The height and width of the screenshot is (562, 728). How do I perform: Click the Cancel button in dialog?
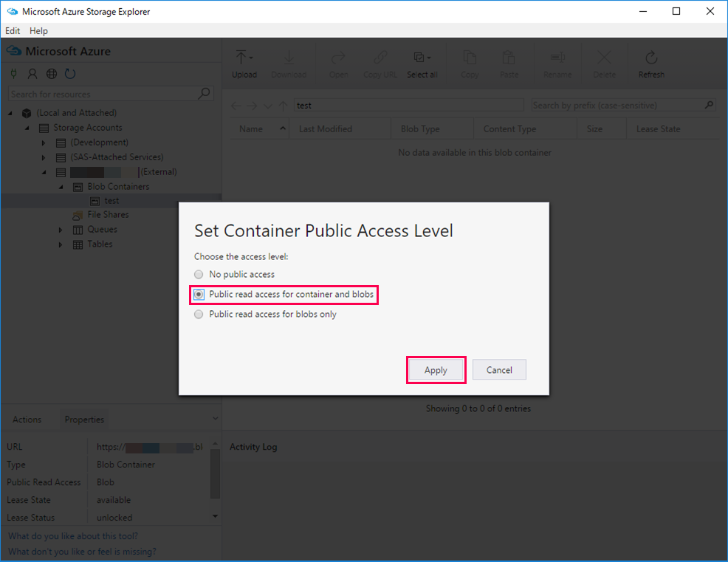[x=499, y=370]
